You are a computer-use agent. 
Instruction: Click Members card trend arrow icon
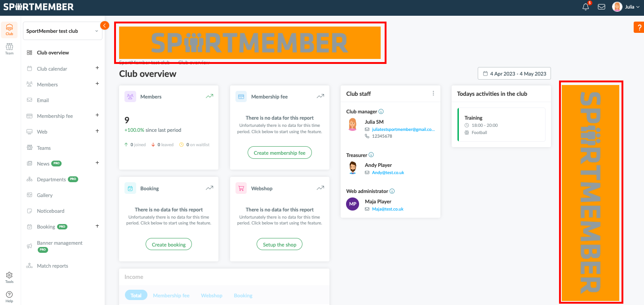pos(209,96)
